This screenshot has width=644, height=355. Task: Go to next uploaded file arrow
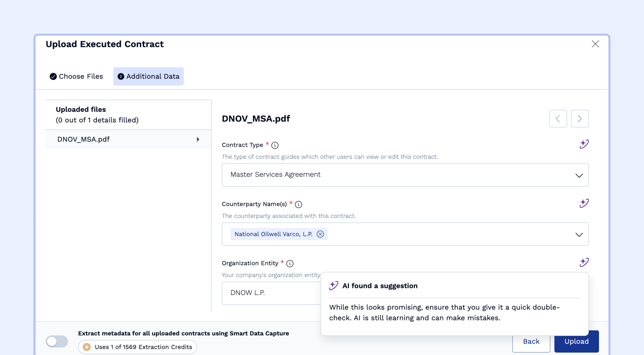580,119
